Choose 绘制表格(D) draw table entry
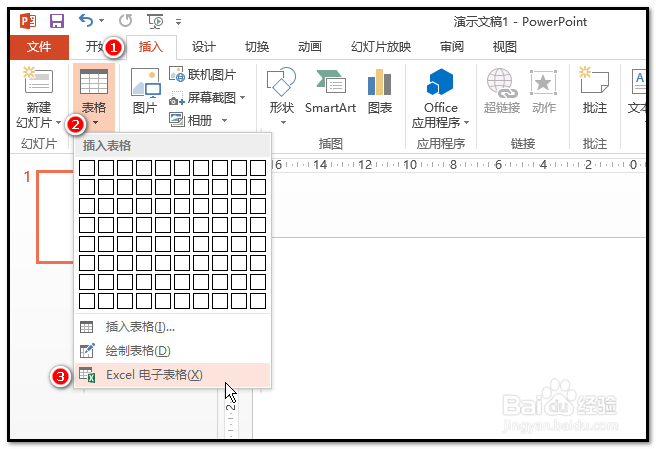 [172, 351]
